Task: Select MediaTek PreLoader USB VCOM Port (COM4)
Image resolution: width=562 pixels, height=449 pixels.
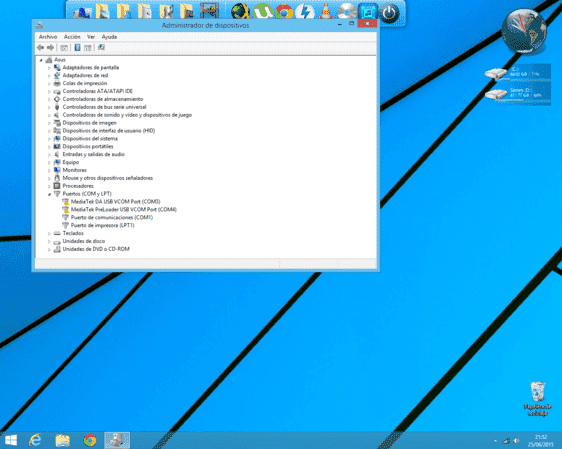Action: 124,210
